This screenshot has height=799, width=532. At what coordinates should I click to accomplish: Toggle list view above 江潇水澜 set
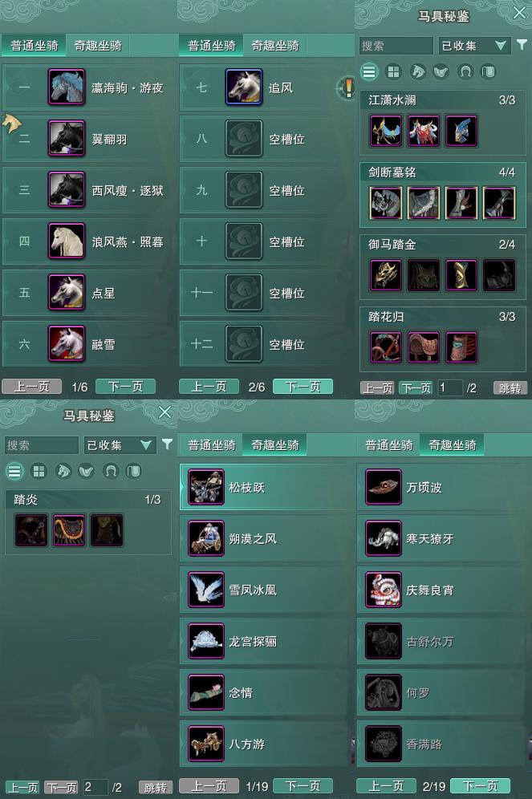click(x=369, y=72)
